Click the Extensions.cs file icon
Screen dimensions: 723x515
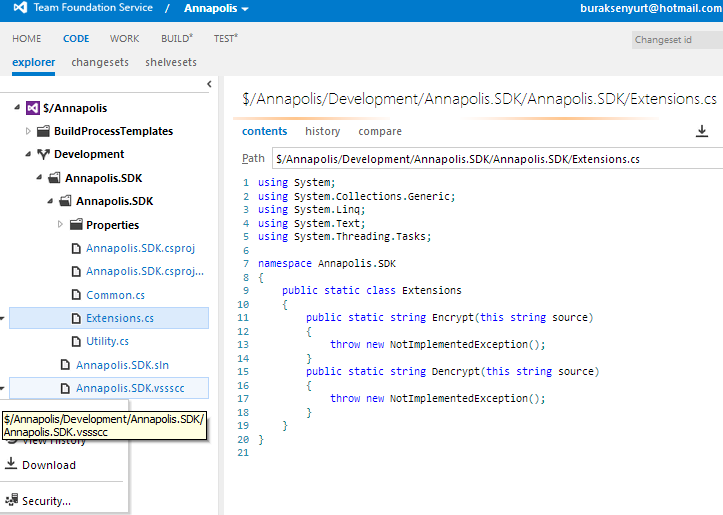75,319
